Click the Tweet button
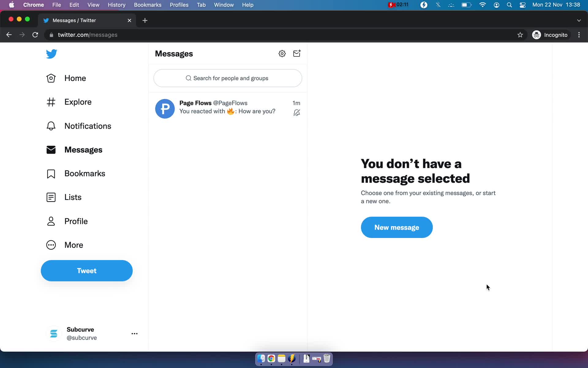The width and height of the screenshot is (588, 368). (87, 271)
